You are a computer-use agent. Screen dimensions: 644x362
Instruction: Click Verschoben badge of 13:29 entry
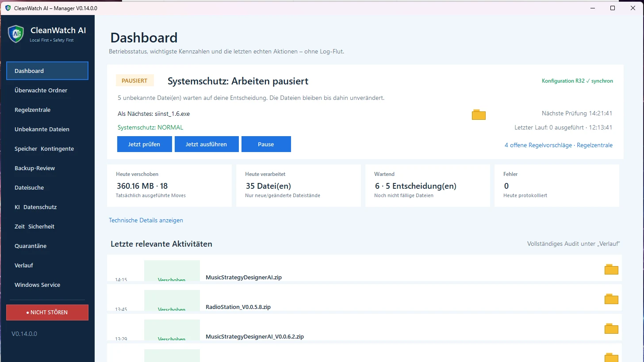click(x=172, y=330)
